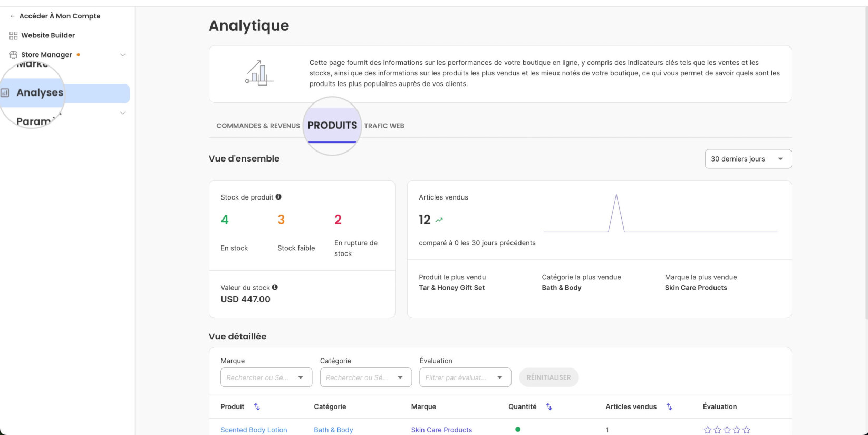Click the Vue détaillée heading

[x=237, y=336]
